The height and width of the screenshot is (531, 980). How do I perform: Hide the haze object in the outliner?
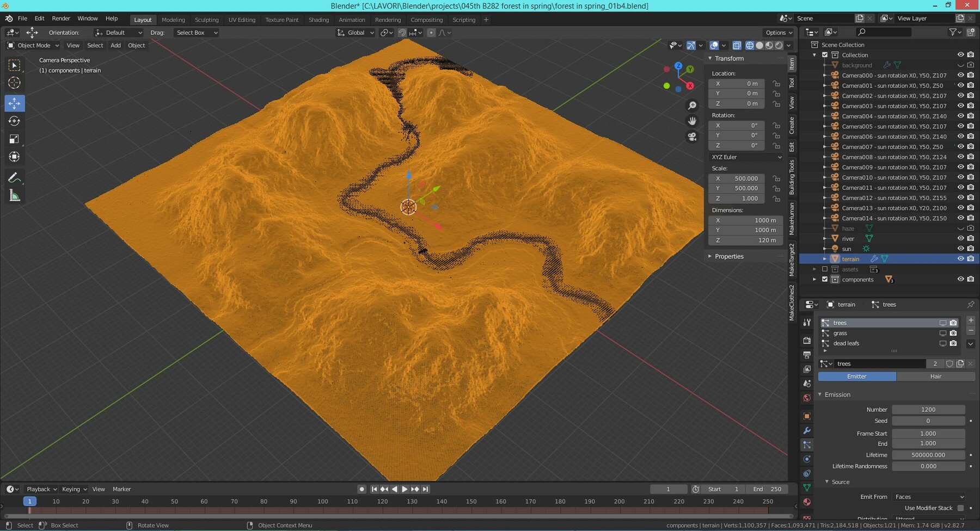pos(961,228)
